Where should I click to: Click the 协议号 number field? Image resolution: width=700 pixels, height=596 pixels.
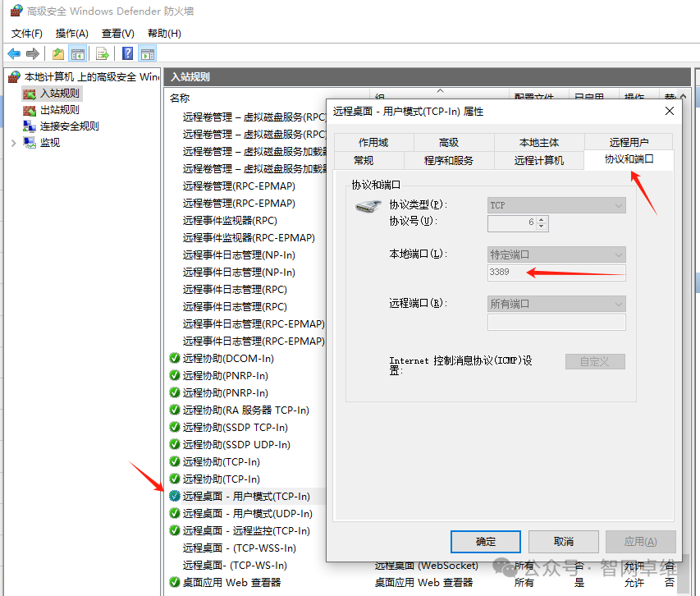[x=512, y=222]
